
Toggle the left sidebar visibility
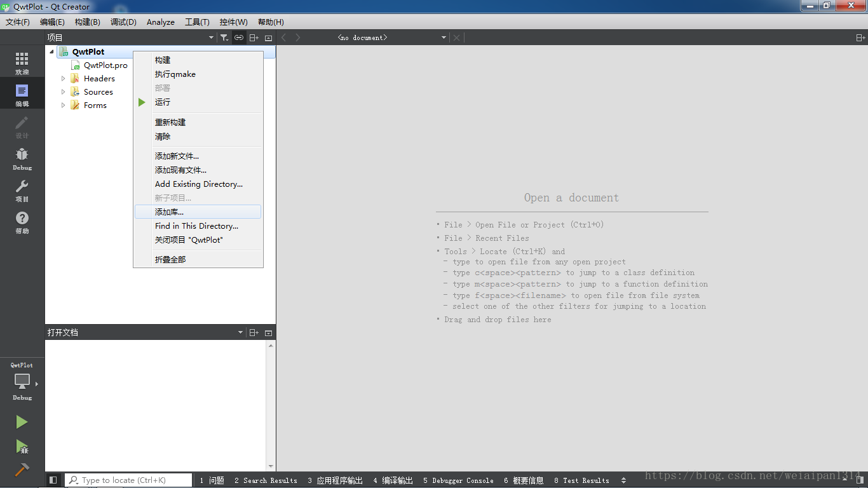point(53,480)
